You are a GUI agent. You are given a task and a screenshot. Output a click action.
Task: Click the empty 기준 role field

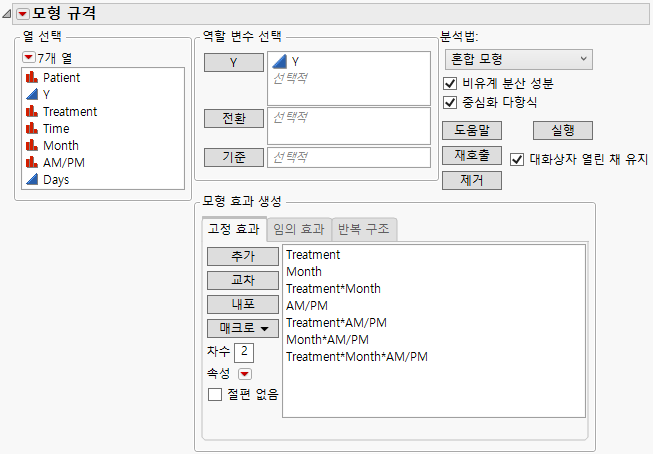tap(349, 157)
